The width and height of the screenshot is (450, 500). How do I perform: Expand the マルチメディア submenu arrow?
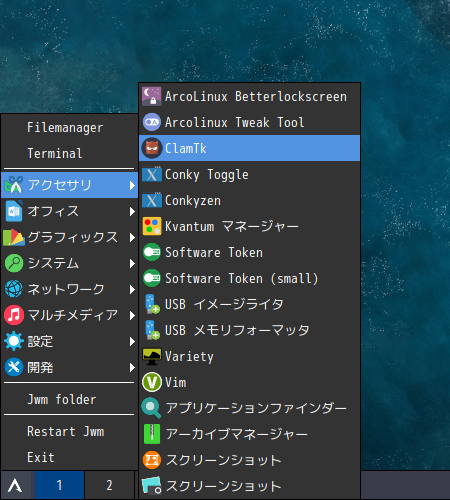click(x=132, y=315)
